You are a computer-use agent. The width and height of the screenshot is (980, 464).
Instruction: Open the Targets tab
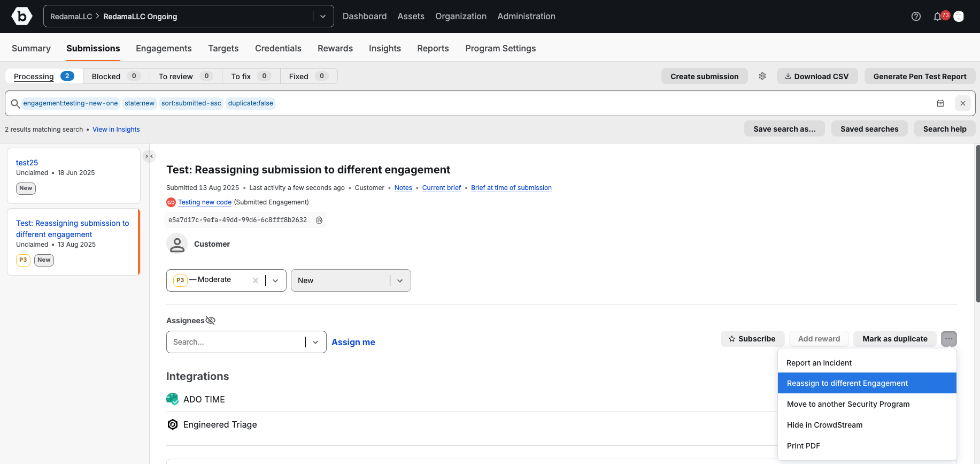223,48
